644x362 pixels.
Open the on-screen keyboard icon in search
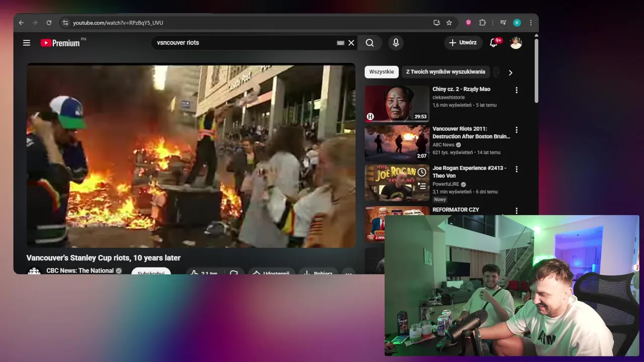tap(341, 43)
